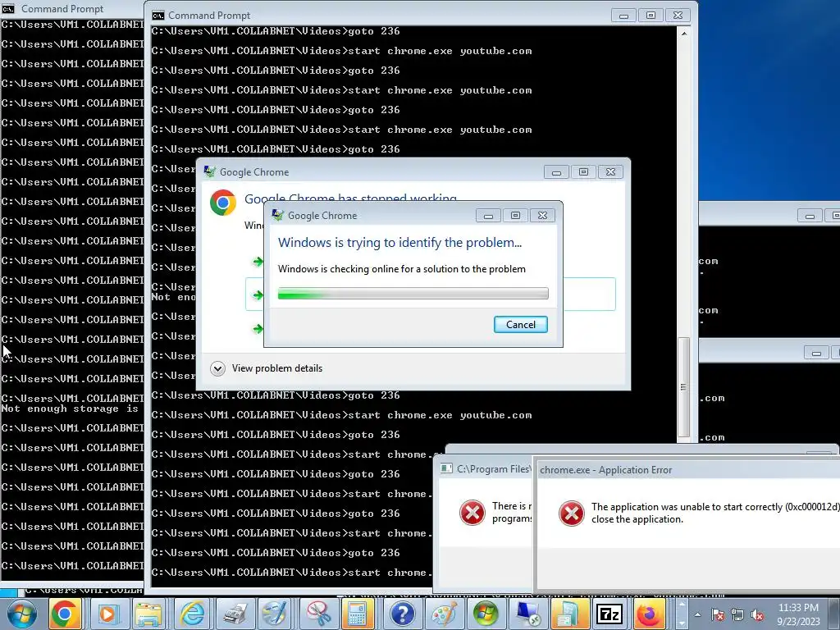Click the network status tray icon

738,615
